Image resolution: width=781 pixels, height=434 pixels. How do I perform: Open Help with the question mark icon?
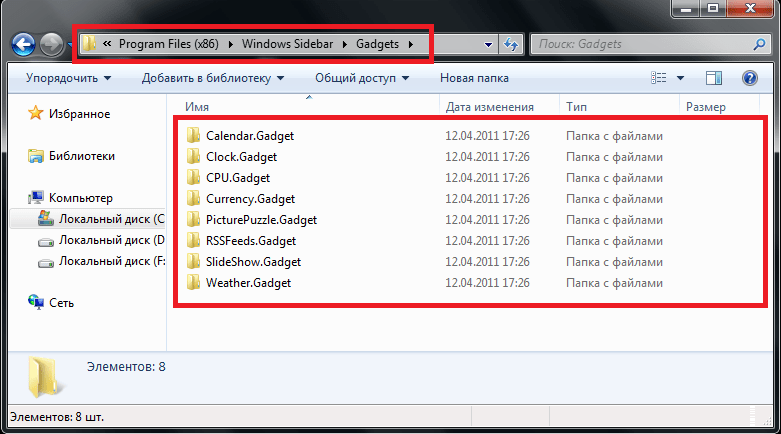pos(749,78)
